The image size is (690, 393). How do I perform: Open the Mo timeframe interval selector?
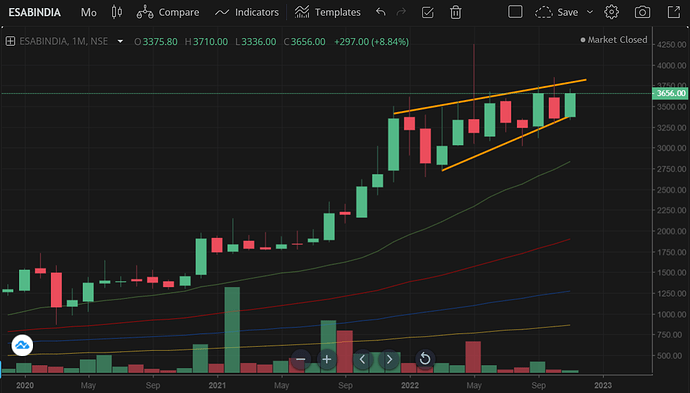[x=88, y=12]
